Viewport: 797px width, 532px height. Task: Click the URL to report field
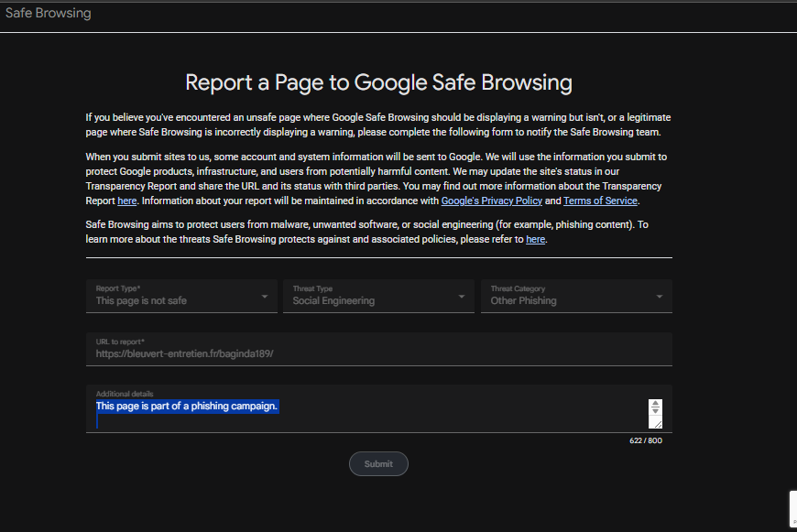379,349
